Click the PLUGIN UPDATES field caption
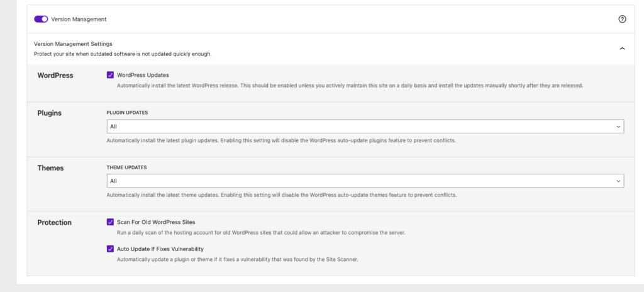 [x=128, y=113]
